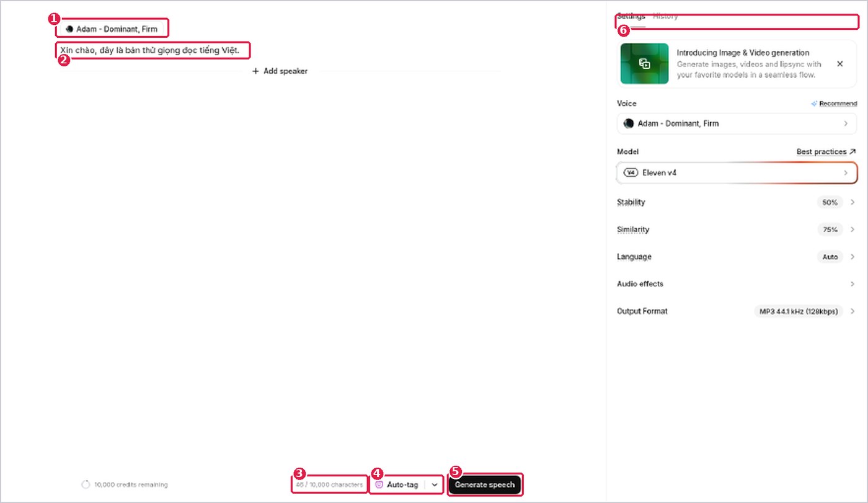
Task: Click the plus icon beside Add speaker
Action: point(255,71)
